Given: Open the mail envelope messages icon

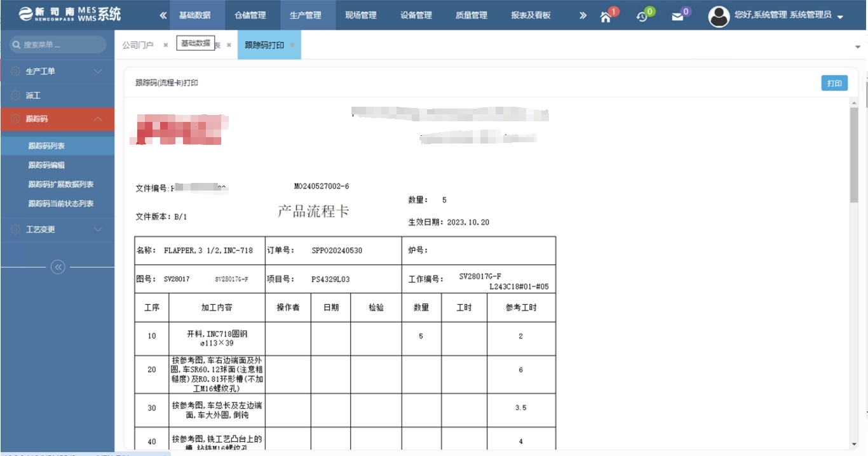Looking at the screenshot, I should (x=678, y=17).
